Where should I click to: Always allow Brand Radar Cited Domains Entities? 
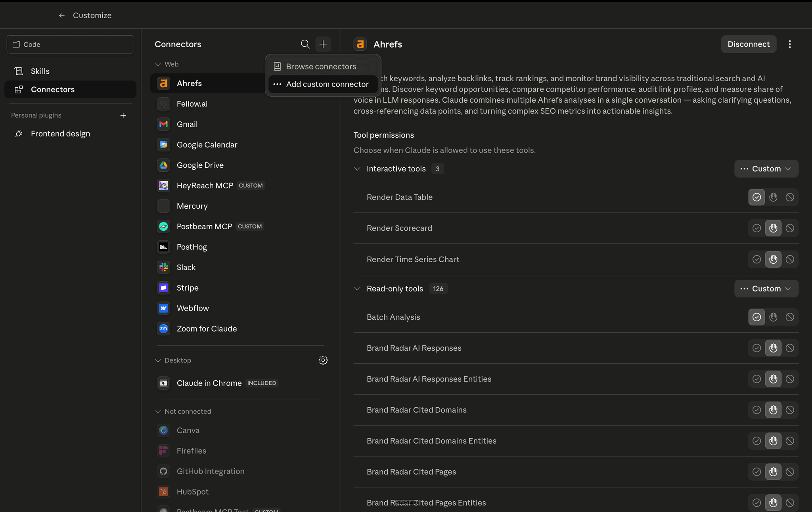tap(756, 441)
